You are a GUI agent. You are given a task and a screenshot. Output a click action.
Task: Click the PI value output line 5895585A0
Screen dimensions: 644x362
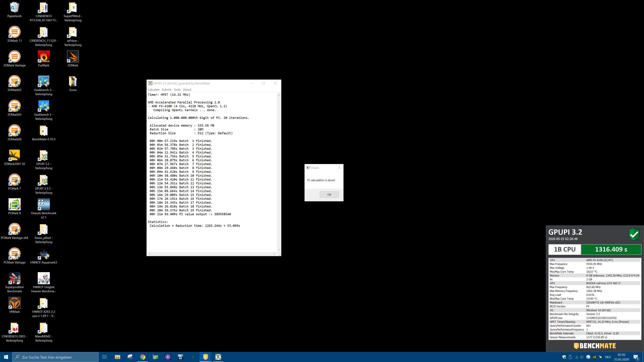[190, 214]
